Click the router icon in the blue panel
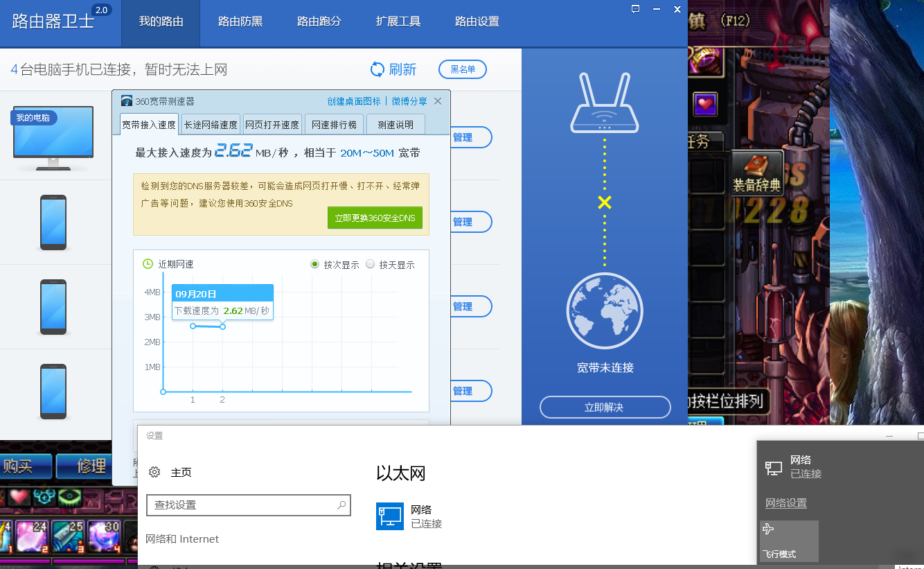This screenshot has width=924, height=569. point(605,103)
